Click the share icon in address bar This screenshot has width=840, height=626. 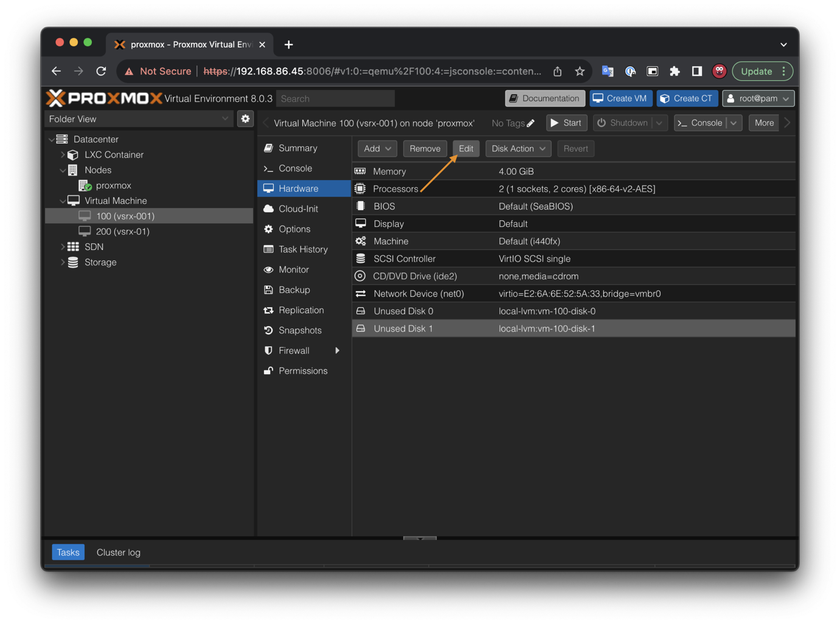point(557,71)
